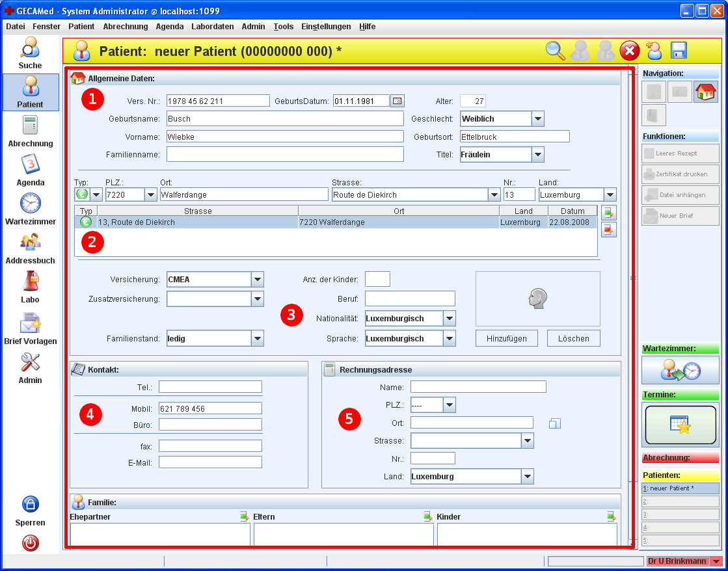Open the Abrechnung module in sidebar
728x571 pixels.
(30, 131)
